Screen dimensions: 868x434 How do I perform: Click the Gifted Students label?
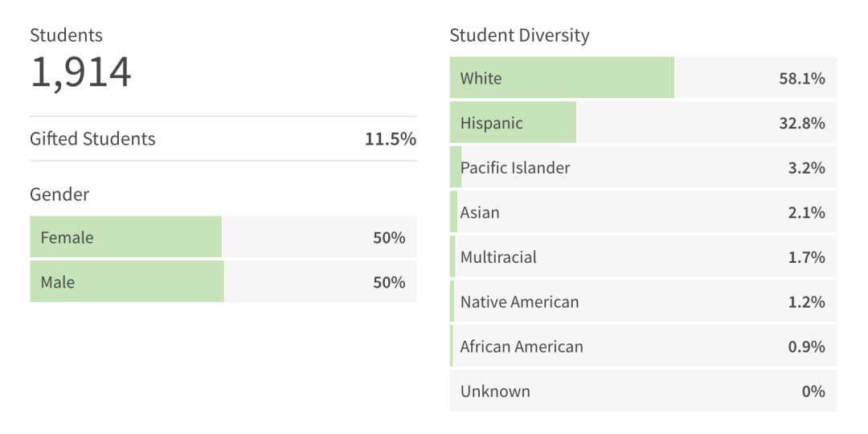click(92, 139)
